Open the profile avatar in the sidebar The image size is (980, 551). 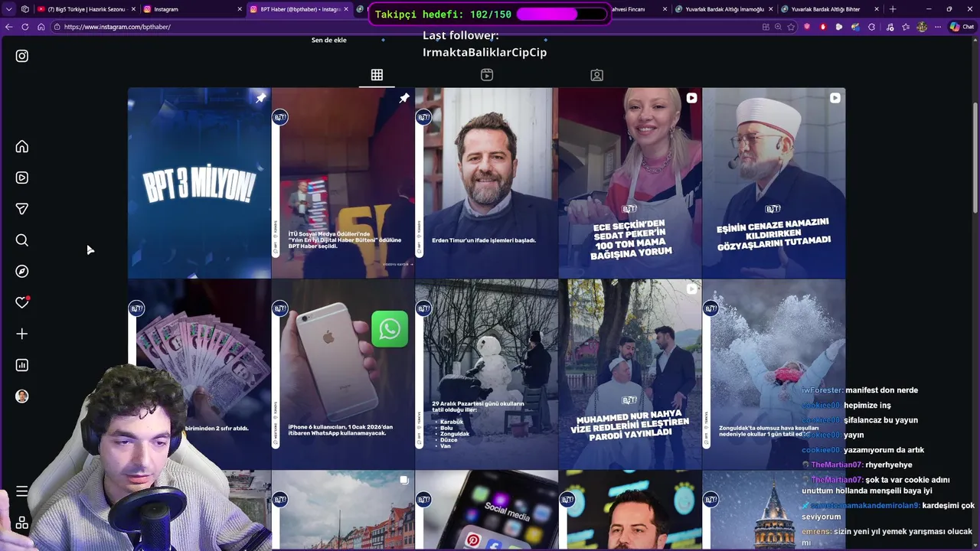click(x=22, y=396)
